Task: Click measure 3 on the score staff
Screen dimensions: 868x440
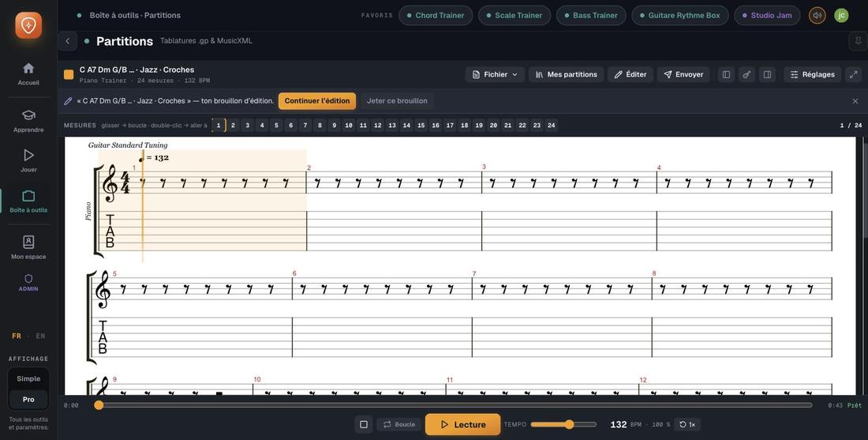Action: [569, 182]
